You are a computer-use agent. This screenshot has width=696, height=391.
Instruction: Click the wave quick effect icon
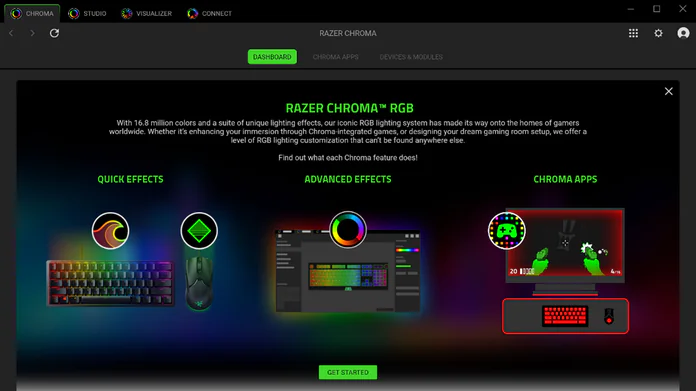[x=111, y=231]
